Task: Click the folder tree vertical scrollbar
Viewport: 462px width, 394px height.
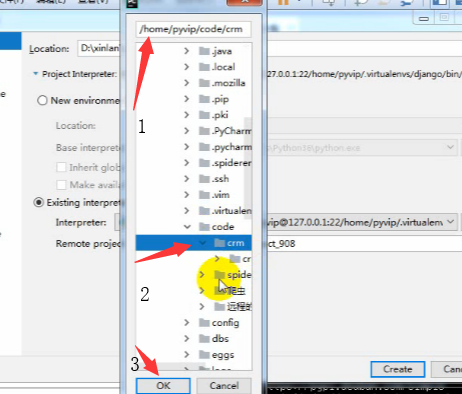Action: (248, 168)
